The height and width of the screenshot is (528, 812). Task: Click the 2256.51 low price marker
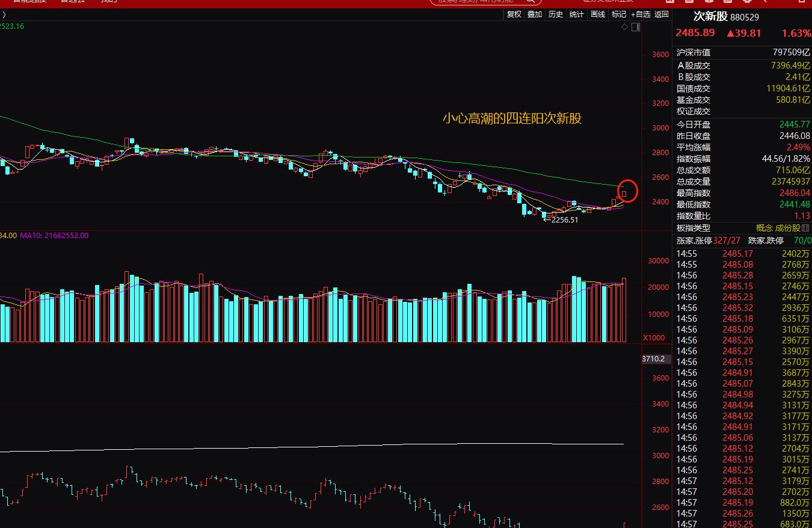point(564,220)
